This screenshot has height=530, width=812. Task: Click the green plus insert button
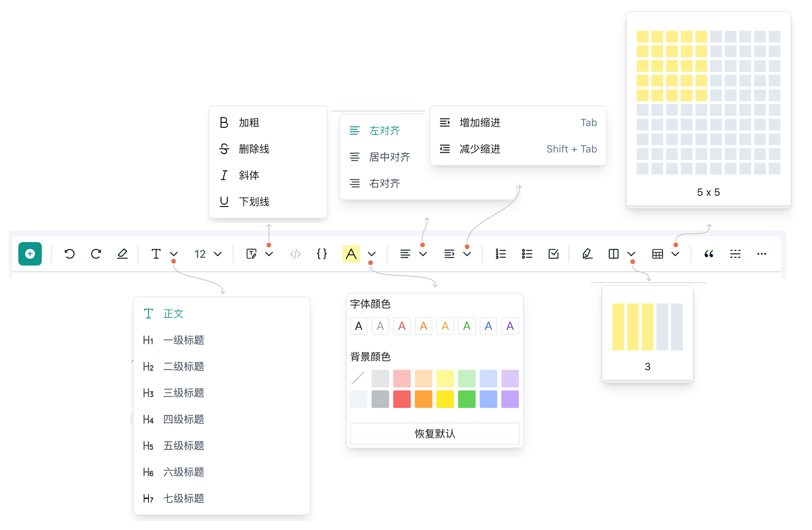[x=30, y=254]
